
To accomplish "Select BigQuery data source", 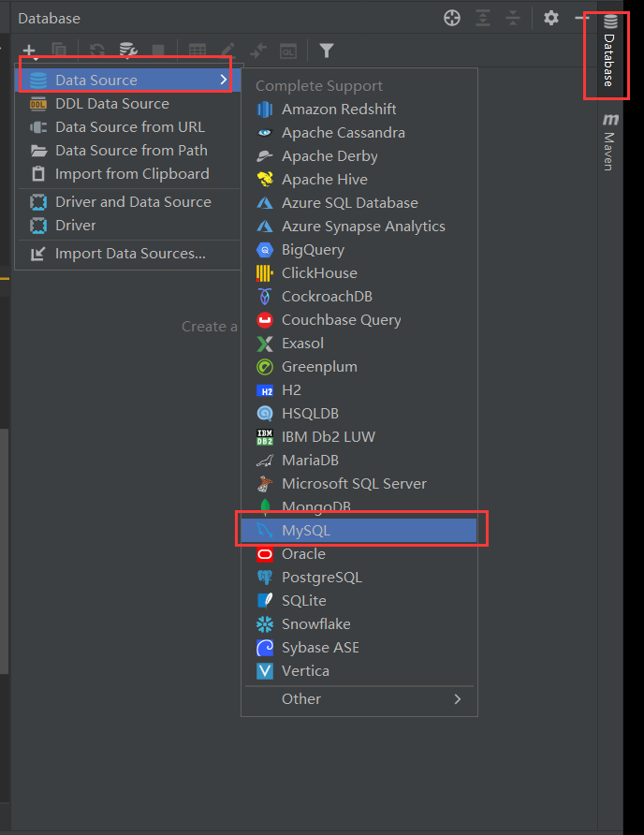I will (x=359, y=250).
